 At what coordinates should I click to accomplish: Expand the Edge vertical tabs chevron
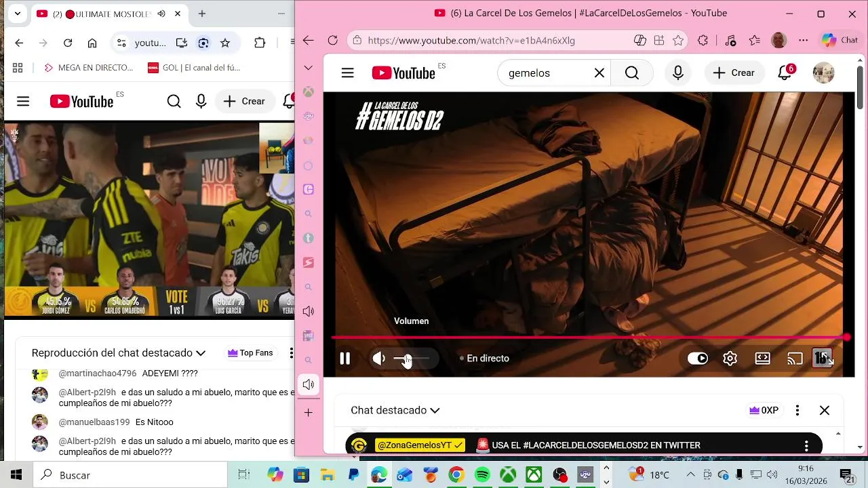pos(308,68)
